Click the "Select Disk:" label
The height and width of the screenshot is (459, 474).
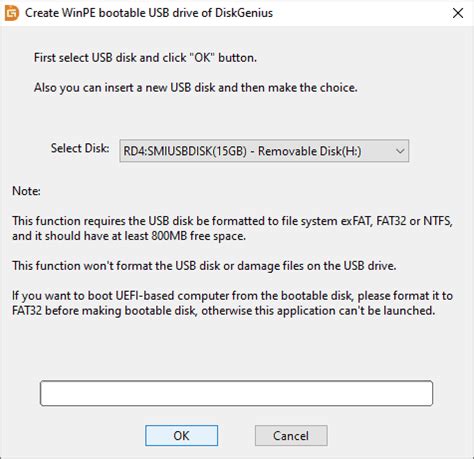tap(80, 148)
